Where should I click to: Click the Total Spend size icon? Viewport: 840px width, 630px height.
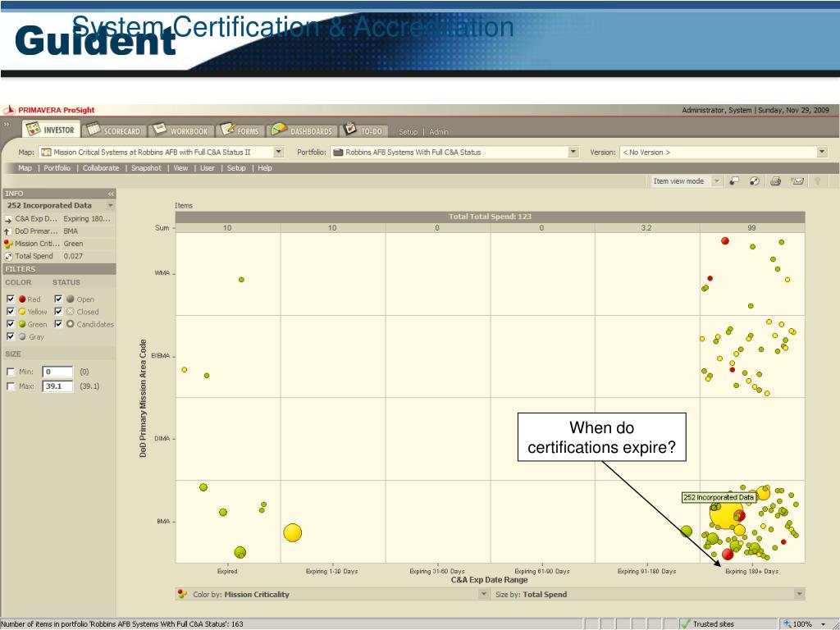point(8,256)
